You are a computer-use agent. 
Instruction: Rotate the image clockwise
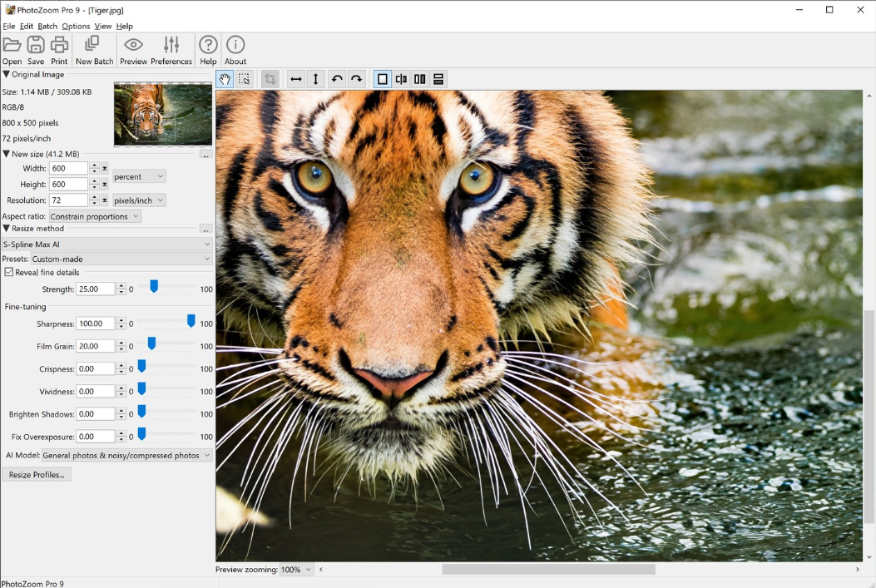click(356, 78)
